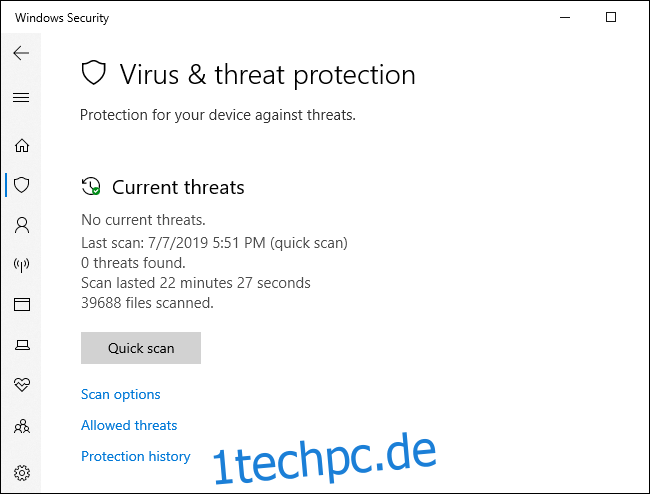Screen dimensions: 650x494
Task: Open Settings gear in the sidebar
Action: point(22,473)
